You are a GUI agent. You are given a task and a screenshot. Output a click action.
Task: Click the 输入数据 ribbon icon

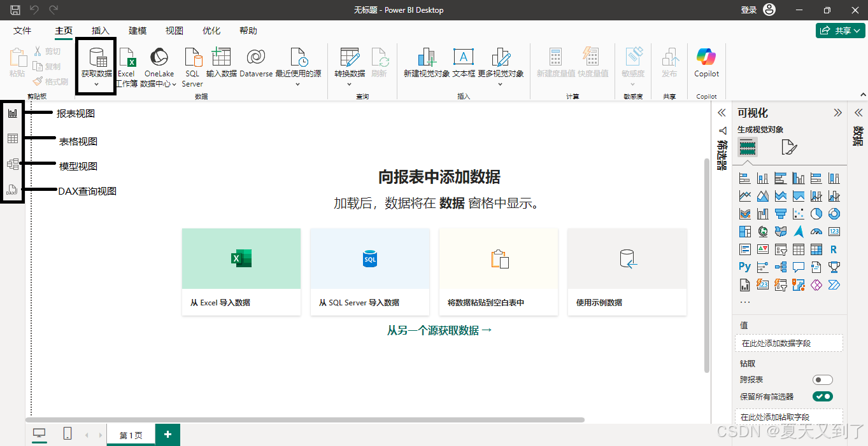(x=221, y=62)
